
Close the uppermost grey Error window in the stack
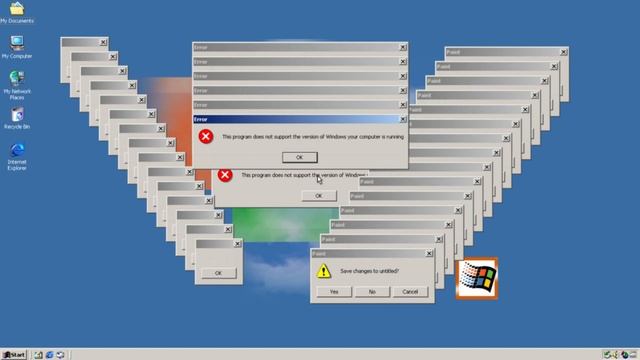point(403,47)
